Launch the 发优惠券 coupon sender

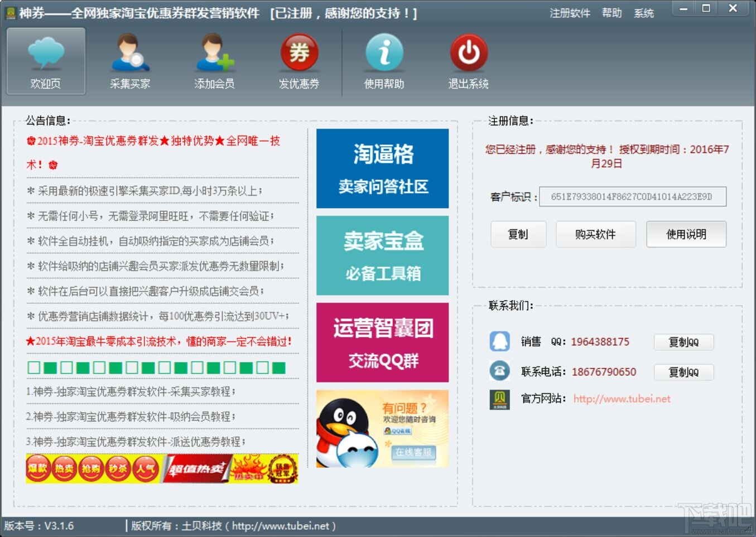pyautogui.click(x=299, y=61)
